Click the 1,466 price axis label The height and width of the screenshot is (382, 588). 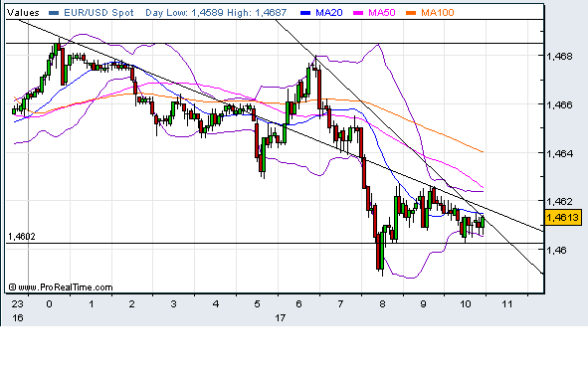(x=560, y=104)
